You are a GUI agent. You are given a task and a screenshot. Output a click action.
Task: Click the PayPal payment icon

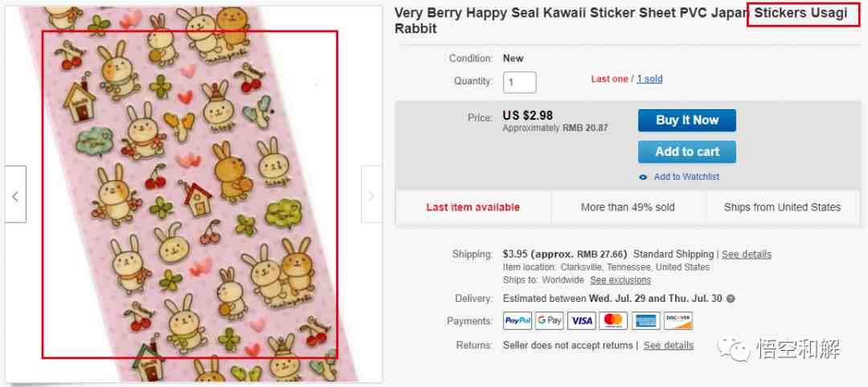[518, 320]
